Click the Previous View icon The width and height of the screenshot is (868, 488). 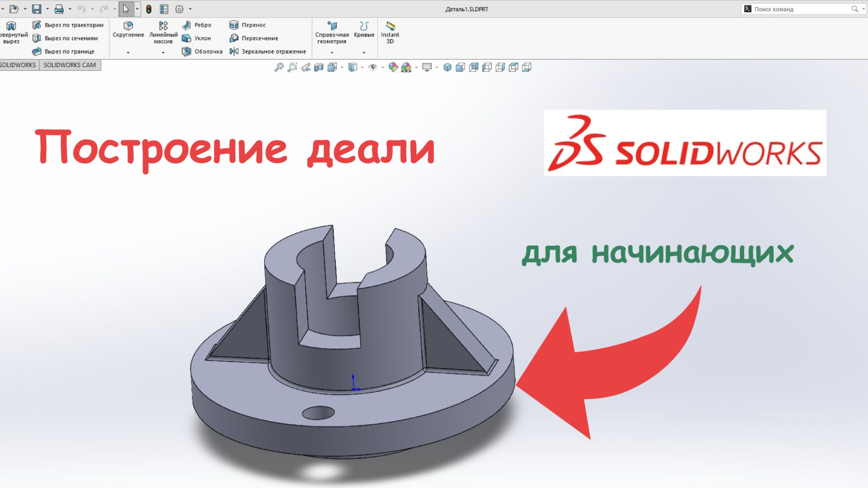click(x=306, y=67)
